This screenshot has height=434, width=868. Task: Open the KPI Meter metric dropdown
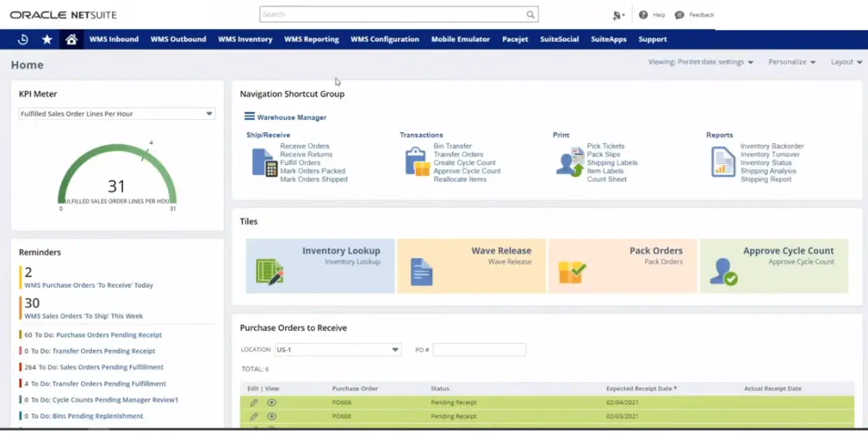coord(116,114)
